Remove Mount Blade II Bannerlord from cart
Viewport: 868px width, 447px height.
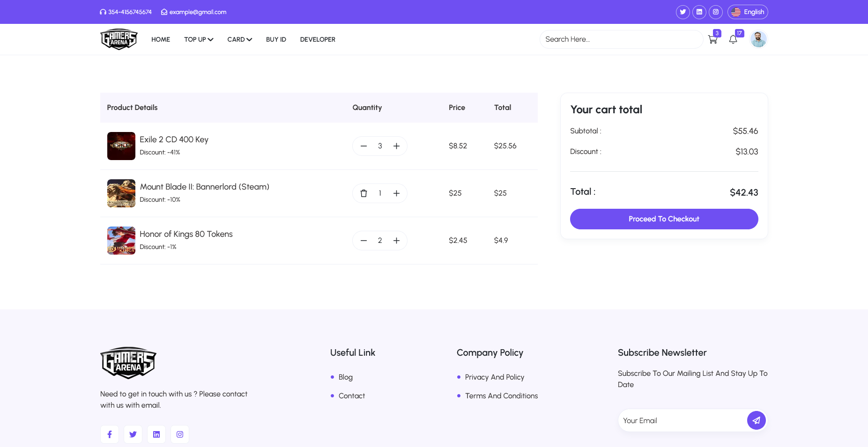(364, 193)
